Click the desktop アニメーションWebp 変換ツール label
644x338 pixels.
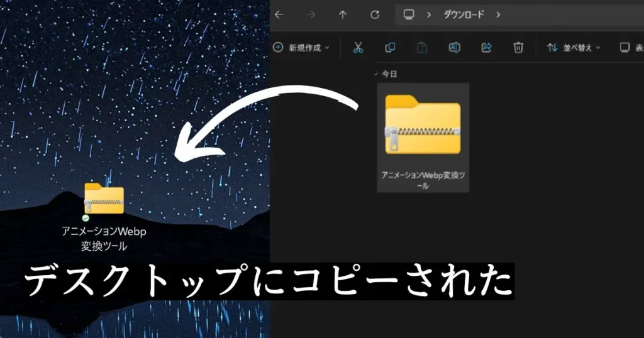pyautogui.click(x=104, y=239)
